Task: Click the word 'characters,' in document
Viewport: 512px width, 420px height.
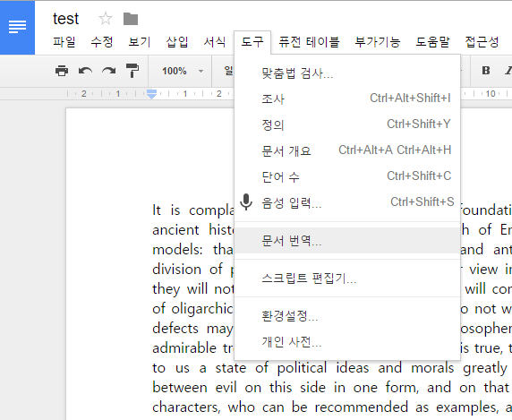Action: (186, 407)
